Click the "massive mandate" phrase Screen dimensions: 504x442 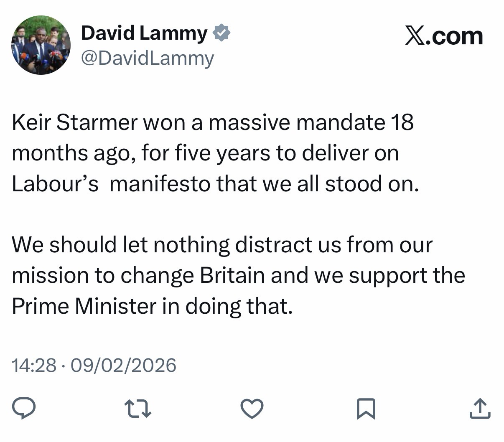click(297, 122)
